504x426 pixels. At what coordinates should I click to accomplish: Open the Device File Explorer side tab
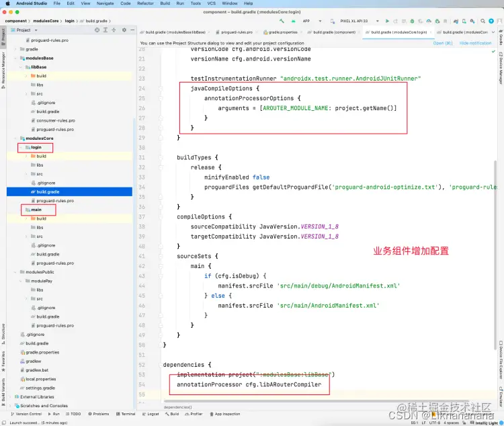tap(501, 360)
